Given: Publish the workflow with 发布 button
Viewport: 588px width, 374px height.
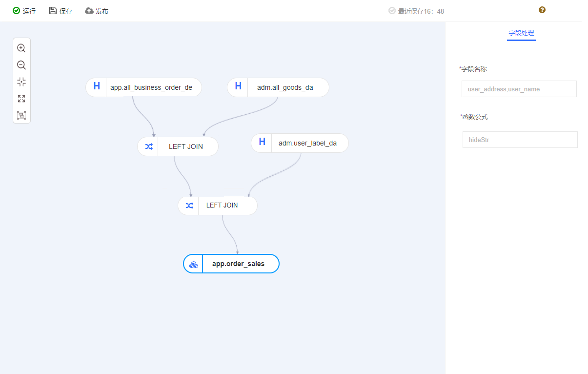Looking at the screenshot, I should tap(97, 11).
